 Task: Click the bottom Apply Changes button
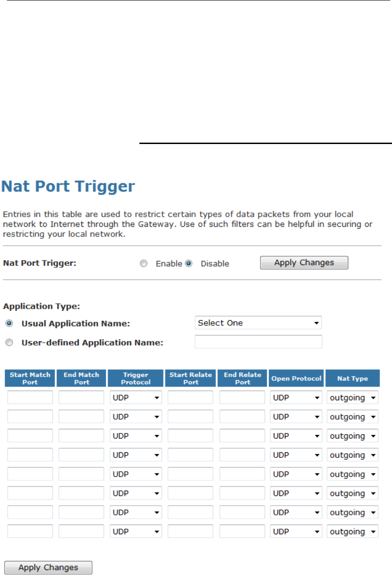[x=48, y=567]
